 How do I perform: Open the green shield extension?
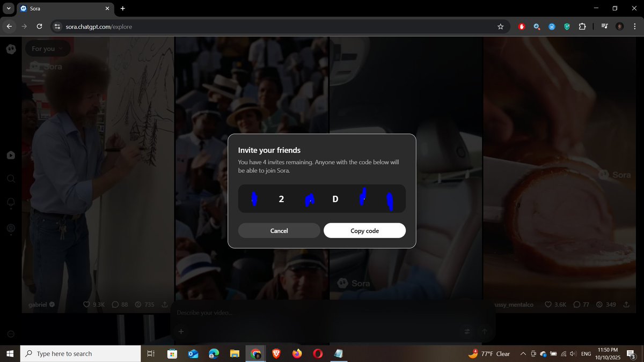tap(567, 26)
